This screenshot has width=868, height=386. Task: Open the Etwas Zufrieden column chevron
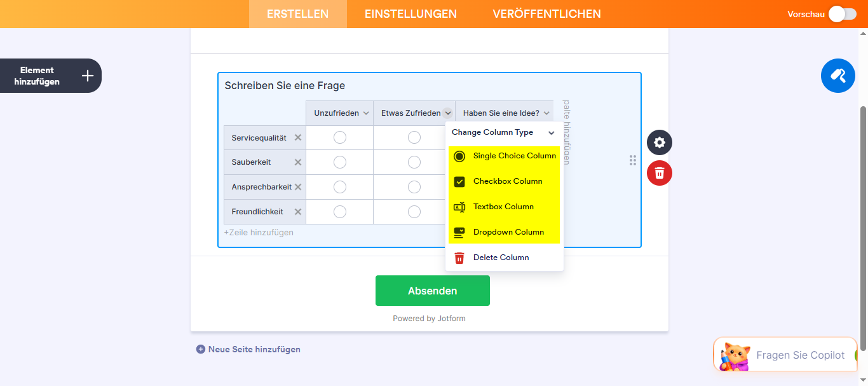point(448,113)
